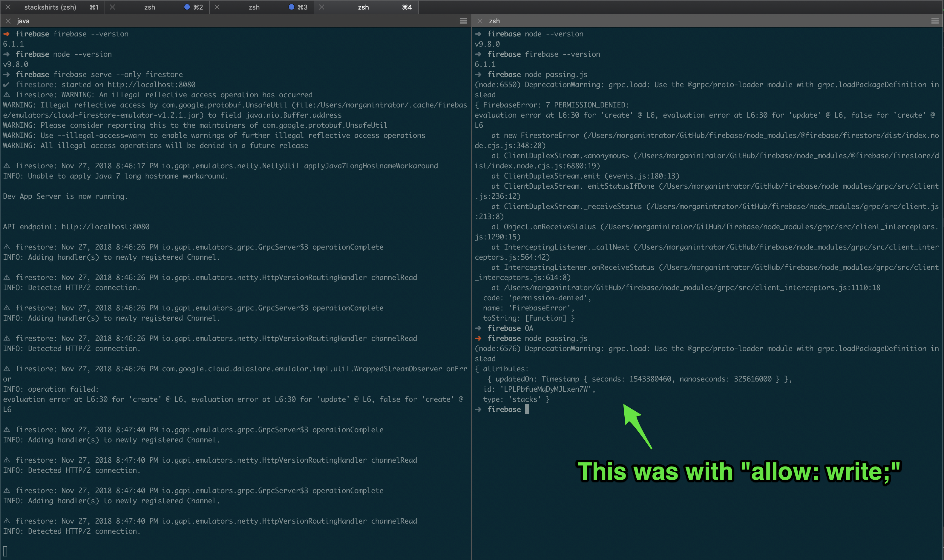Viewport: 944px width, 560px height.
Task: Click the blue activity indicator on tab ⌘3
Action: [x=291, y=7]
